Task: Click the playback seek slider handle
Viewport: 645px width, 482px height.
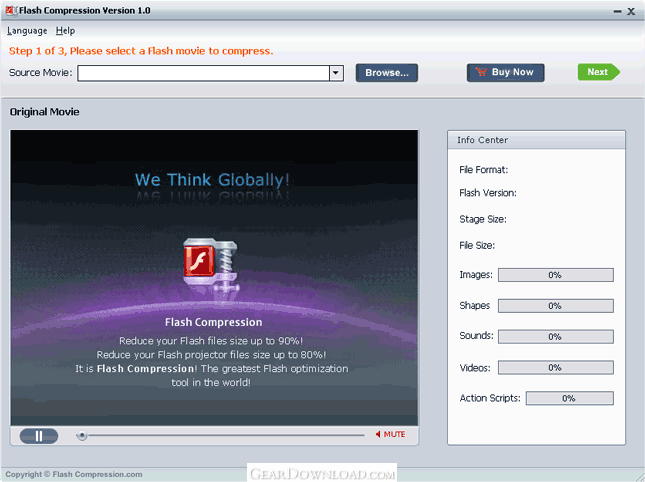Action: coord(82,436)
